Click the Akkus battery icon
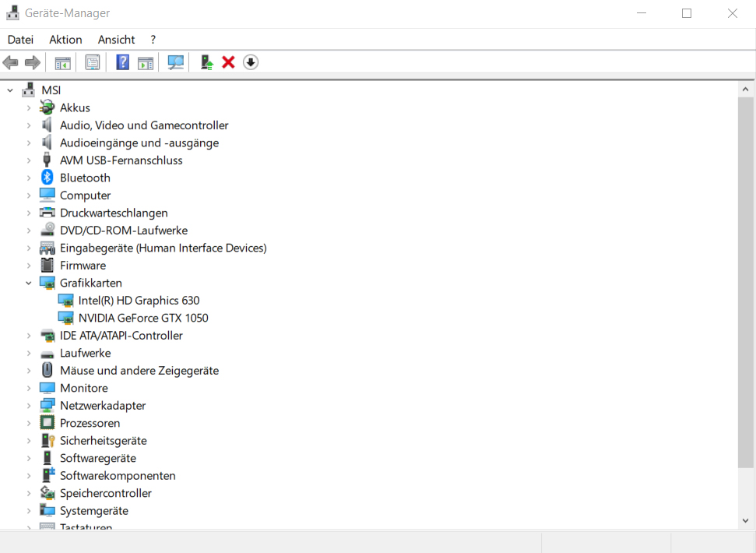This screenshot has width=756, height=553. click(x=47, y=107)
